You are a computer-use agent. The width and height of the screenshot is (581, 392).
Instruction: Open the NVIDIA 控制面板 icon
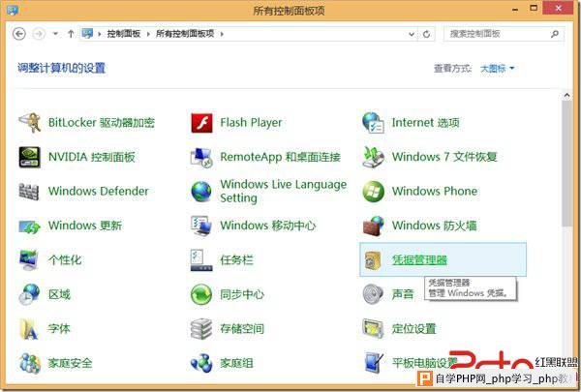coord(30,157)
